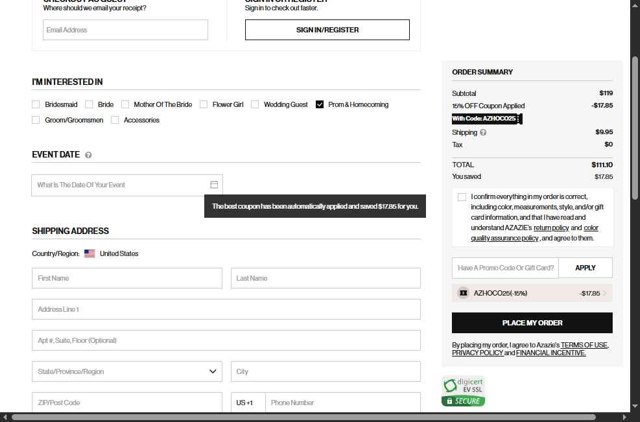Click the United States flag icon
Image resolution: width=640 pixels, height=422 pixels.
[x=89, y=253]
